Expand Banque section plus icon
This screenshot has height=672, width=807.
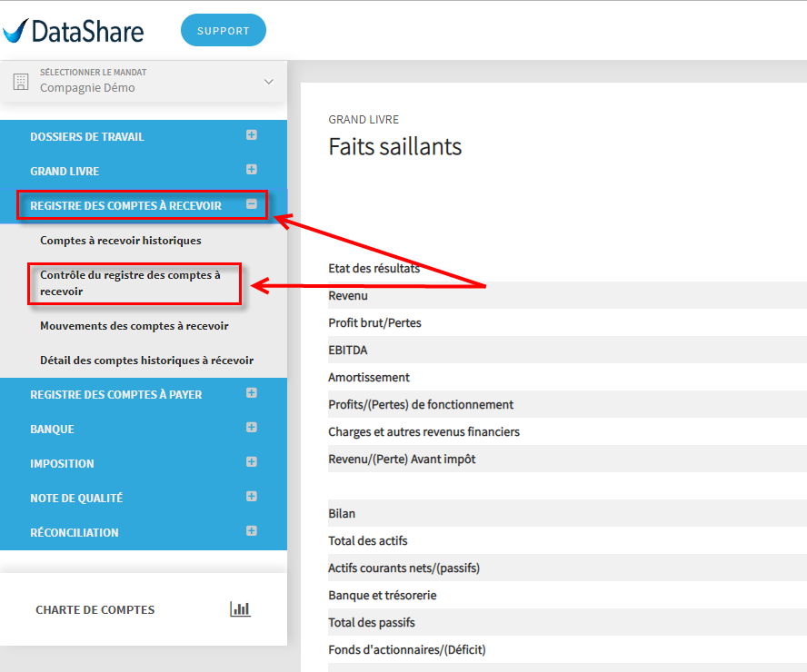point(251,427)
